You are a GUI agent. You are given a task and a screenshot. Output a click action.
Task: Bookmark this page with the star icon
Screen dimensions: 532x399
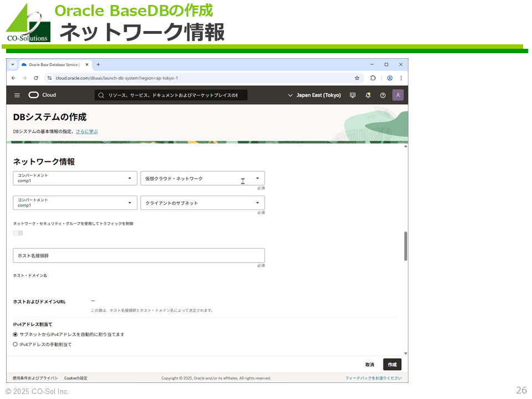tap(357, 78)
